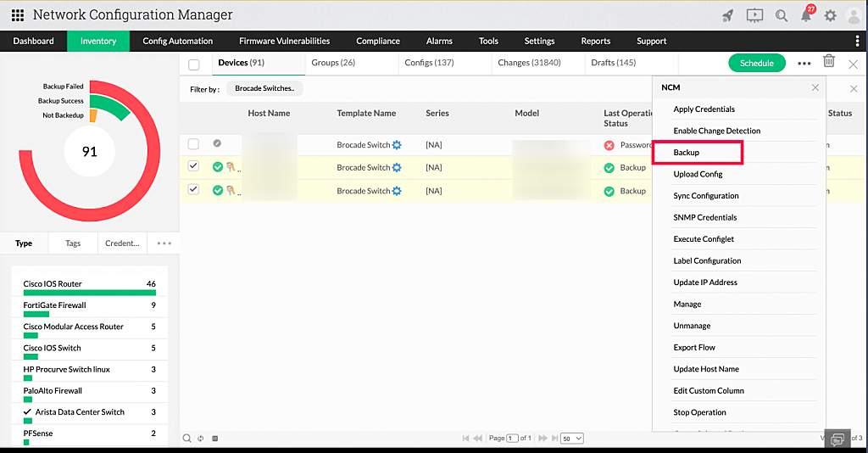Expand the three-dots menu beside Schedule
868x453 pixels.
[x=804, y=64]
